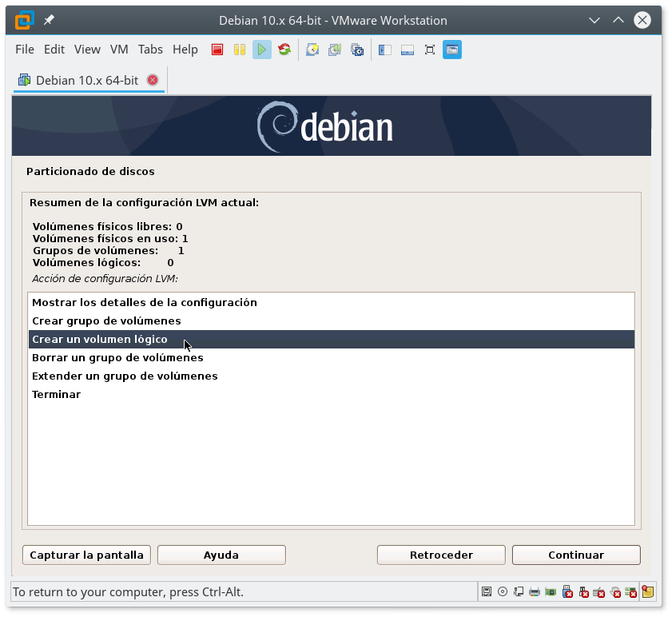Click the VMware logo in title bar
Image resolution: width=672 pixels, height=617 pixels.
[x=25, y=20]
